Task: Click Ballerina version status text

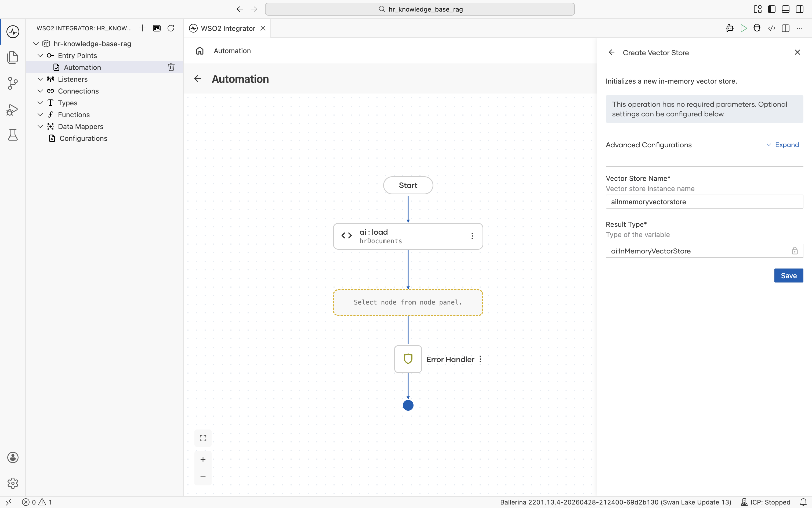Action: (x=615, y=502)
